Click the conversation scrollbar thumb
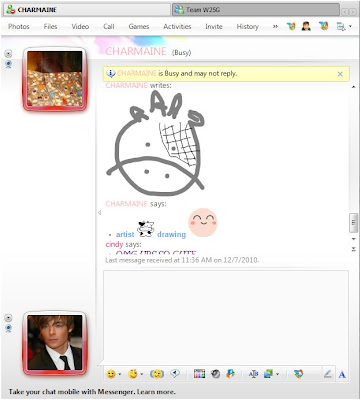This screenshot has height=400, width=361. click(x=353, y=223)
